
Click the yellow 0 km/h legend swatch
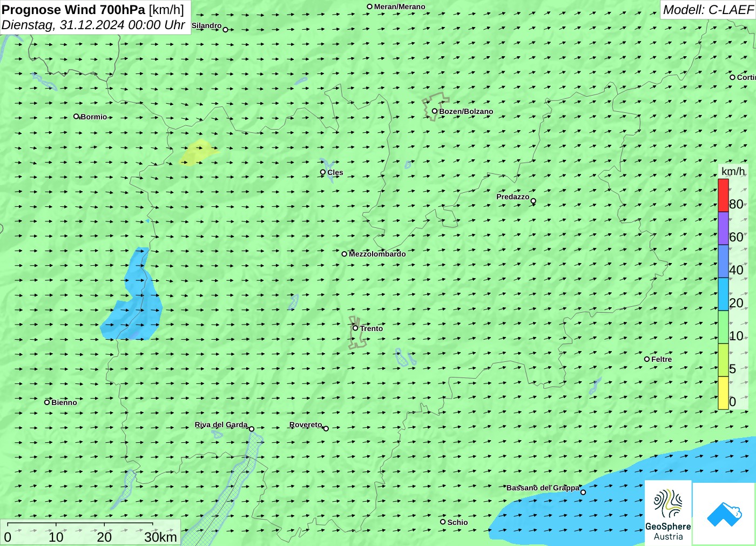(723, 393)
